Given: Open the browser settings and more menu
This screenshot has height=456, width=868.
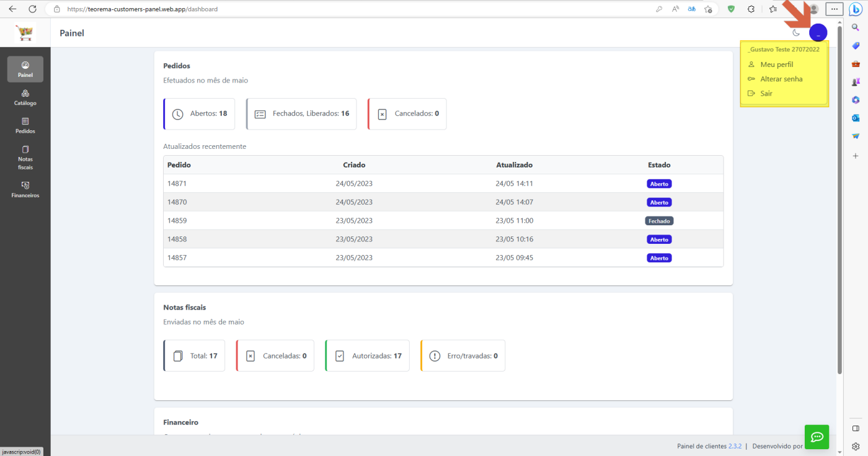Looking at the screenshot, I should (835, 9).
